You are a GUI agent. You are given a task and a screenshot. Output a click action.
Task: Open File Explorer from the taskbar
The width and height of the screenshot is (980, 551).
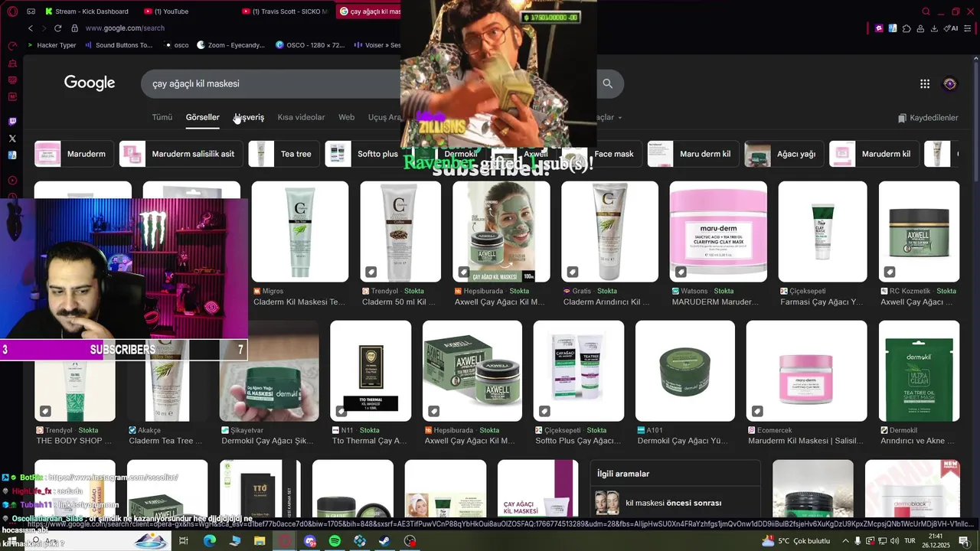tap(260, 541)
